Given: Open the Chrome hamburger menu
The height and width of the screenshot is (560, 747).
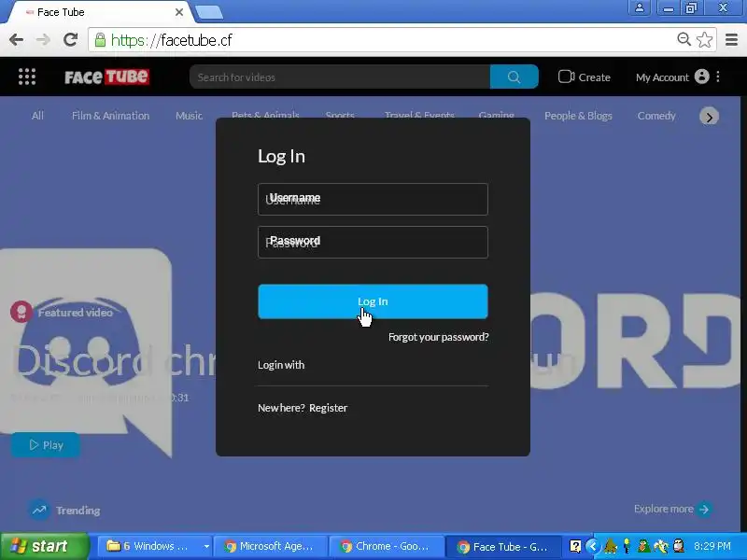Looking at the screenshot, I should (x=732, y=39).
